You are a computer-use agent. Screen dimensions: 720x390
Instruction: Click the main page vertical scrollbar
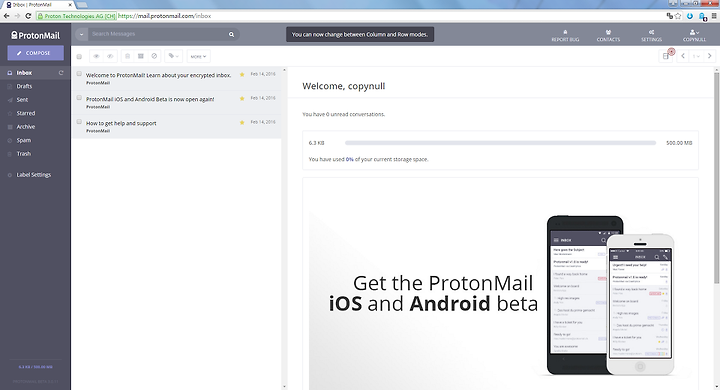pos(717,177)
